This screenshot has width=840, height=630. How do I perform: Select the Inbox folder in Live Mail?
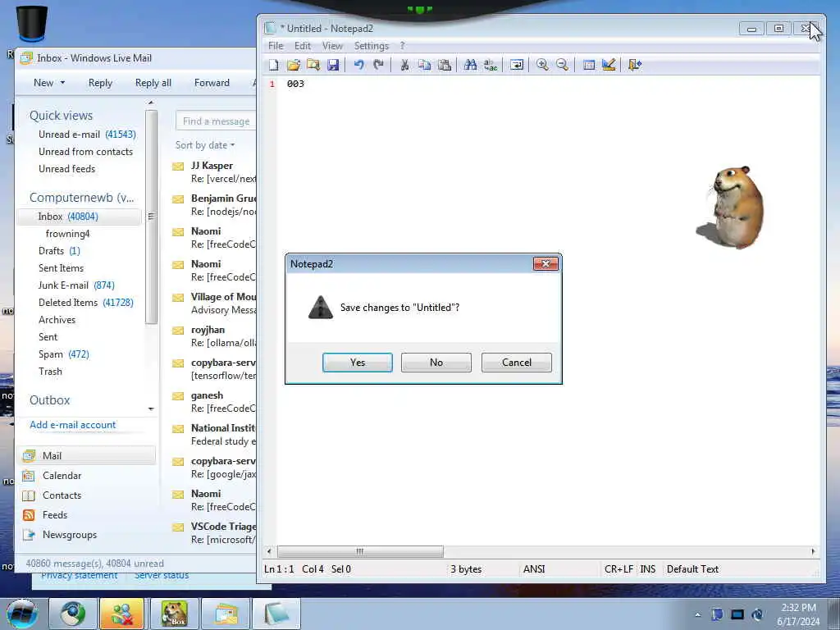pos(80,217)
